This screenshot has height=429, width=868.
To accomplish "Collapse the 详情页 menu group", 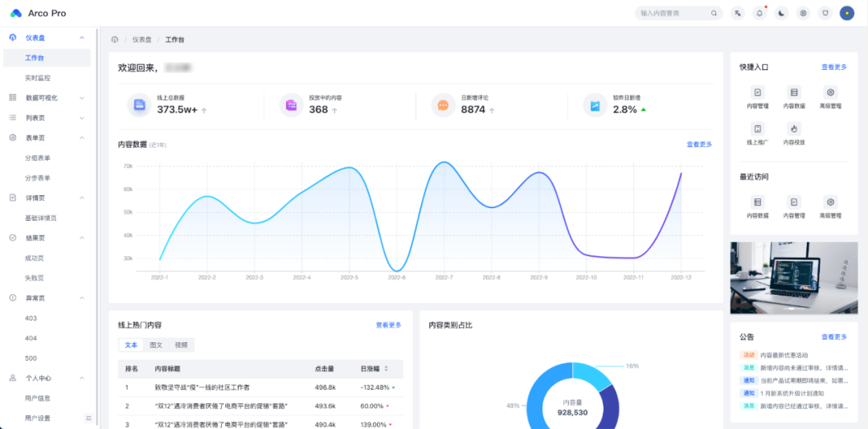I will 47,198.
